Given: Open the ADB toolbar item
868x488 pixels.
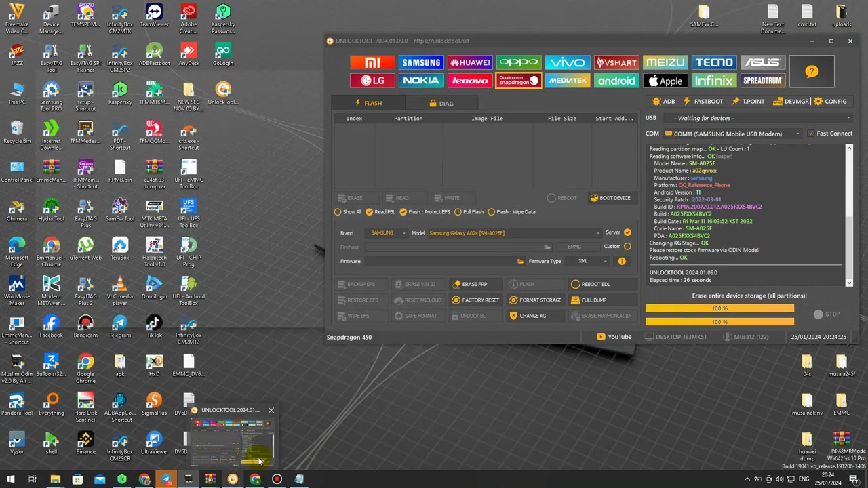Looking at the screenshot, I should [x=663, y=102].
